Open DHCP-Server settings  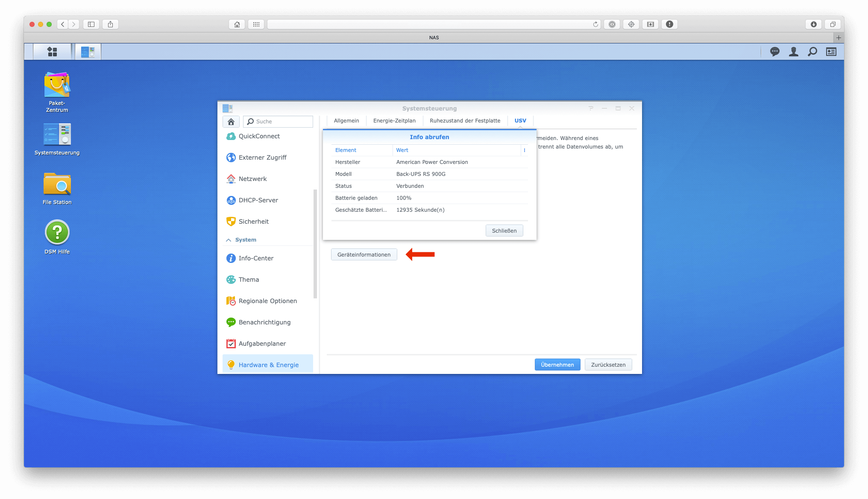[268, 200]
